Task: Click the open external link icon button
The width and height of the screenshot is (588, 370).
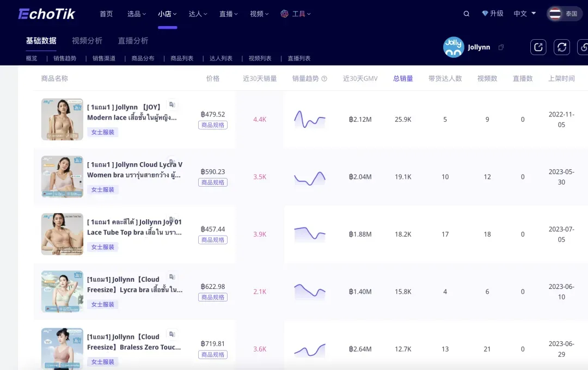Action: pyautogui.click(x=538, y=47)
